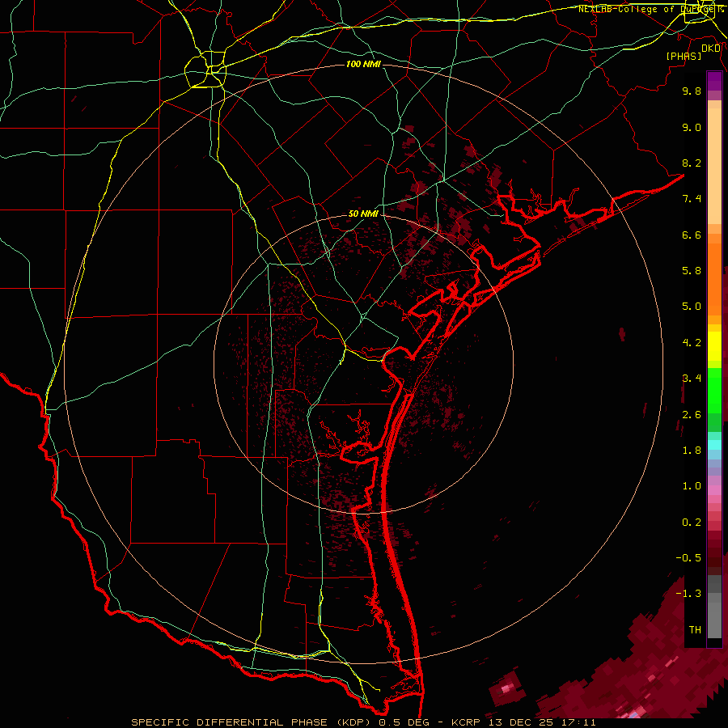Pick the purple band at the top of the color bar
Viewport: 728px width, 728px height.
(714, 81)
